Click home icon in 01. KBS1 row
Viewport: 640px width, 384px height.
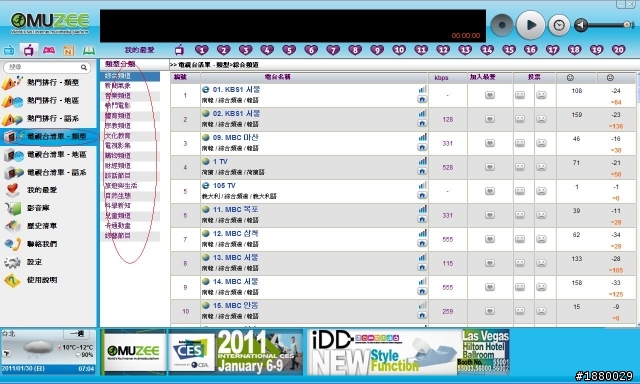[422, 99]
